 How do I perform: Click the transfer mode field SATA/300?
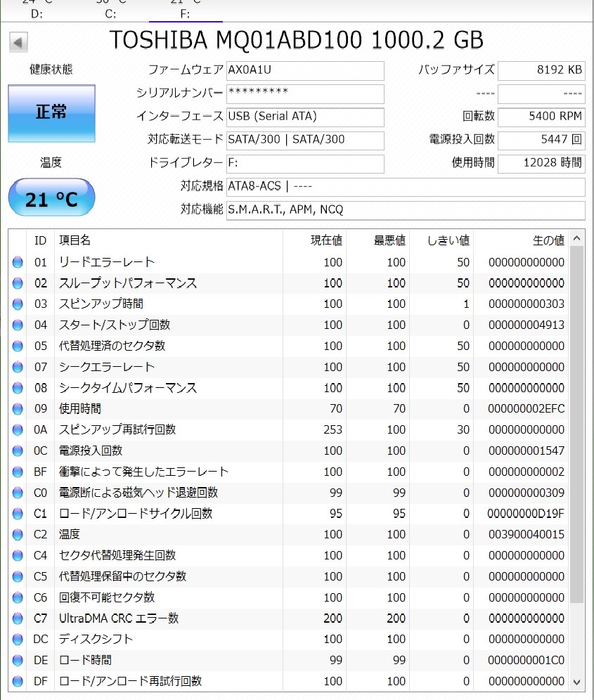305,140
